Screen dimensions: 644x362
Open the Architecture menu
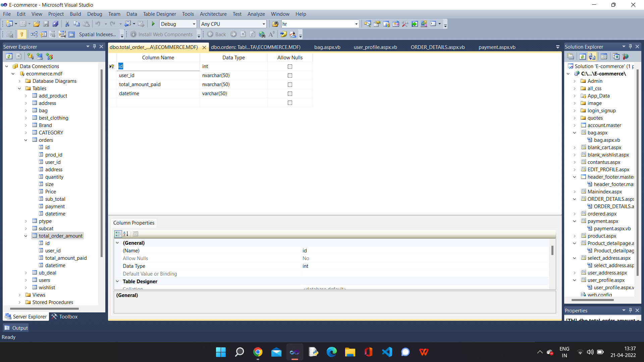coord(213,14)
